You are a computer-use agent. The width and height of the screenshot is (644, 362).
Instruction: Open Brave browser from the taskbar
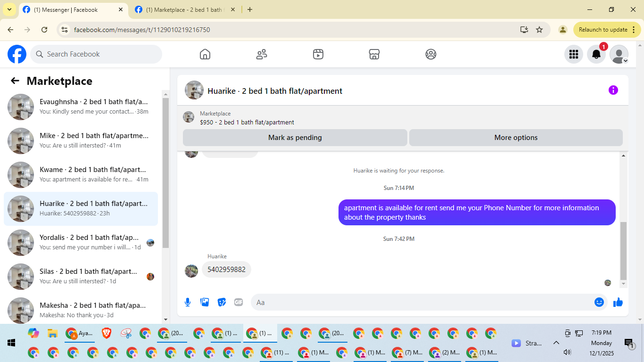107,333
